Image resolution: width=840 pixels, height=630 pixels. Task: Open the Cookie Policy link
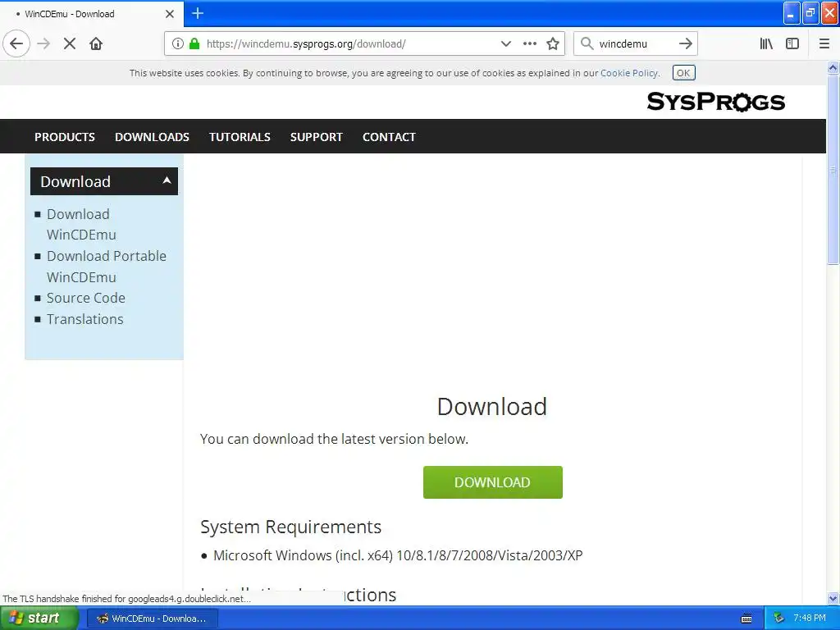point(629,73)
